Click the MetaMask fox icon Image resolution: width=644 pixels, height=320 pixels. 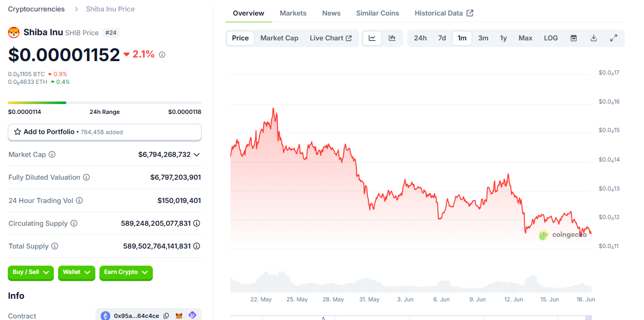[179, 315]
